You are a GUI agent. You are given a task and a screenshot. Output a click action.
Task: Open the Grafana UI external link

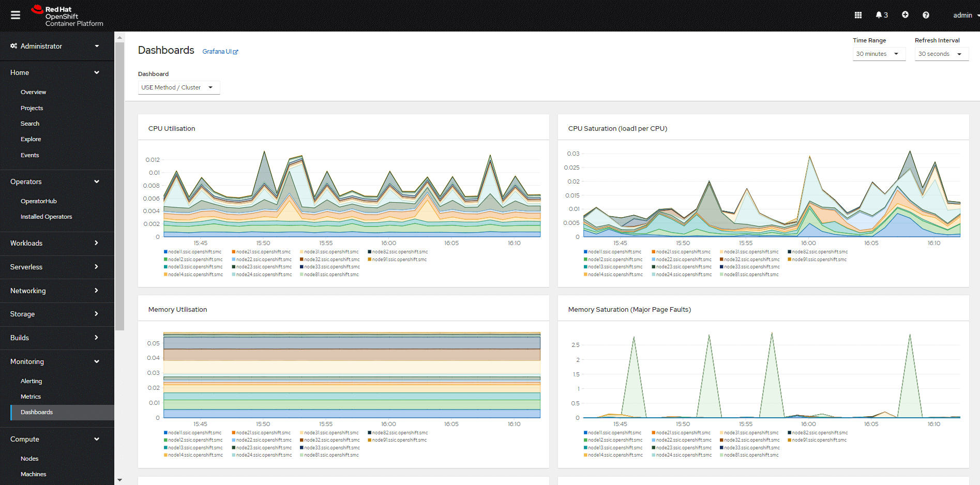220,52
